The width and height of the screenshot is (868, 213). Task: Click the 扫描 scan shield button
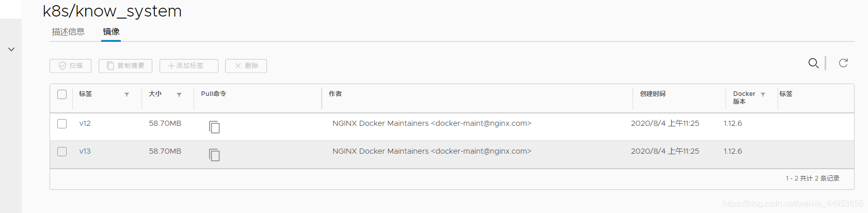coord(70,66)
